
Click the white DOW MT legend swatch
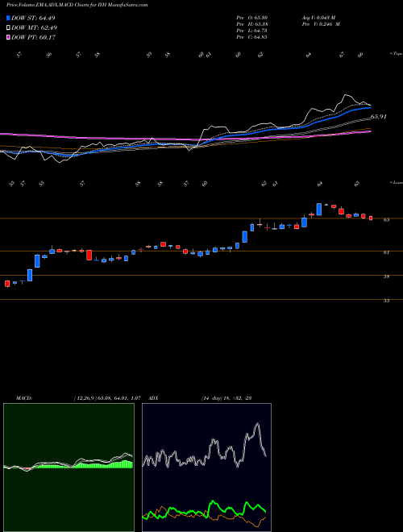8,27
